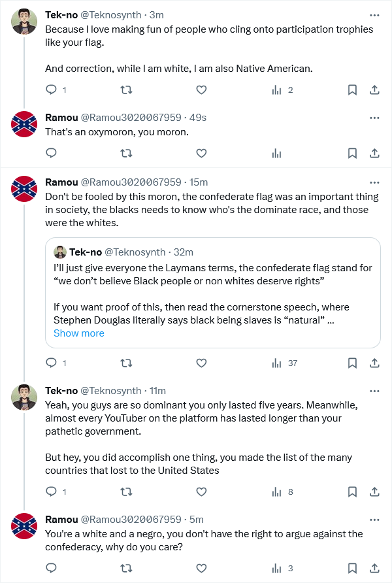Share Ramou's 5m tweet
The width and height of the screenshot is (392, 583).
tap(374, 568)
